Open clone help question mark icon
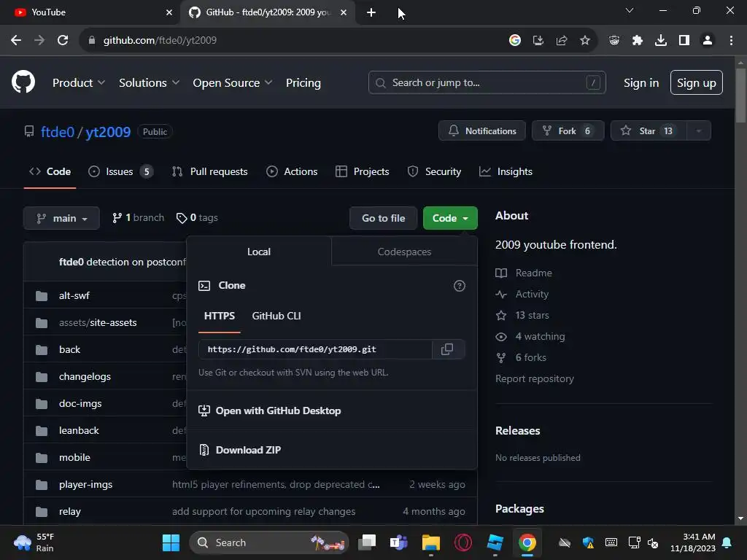This screenshot has height=560, width=747. 460,286
